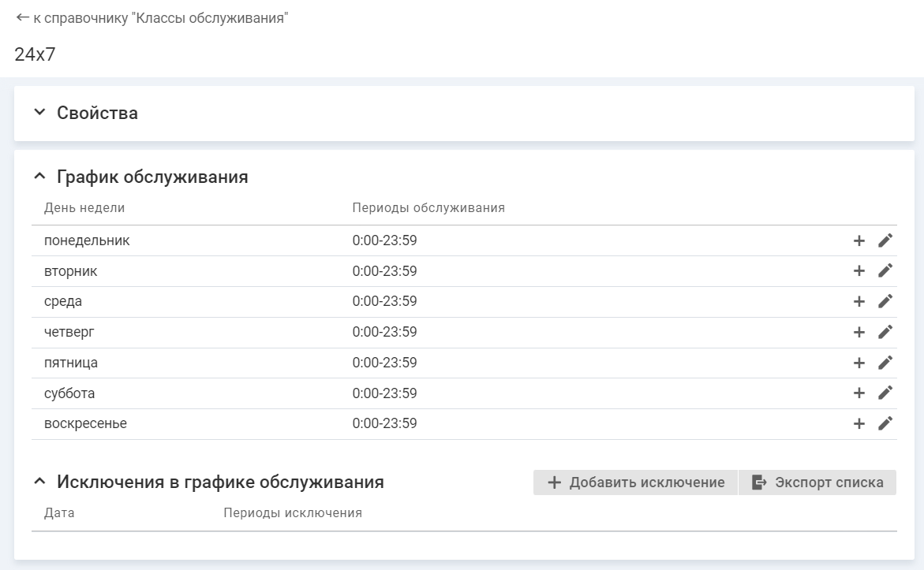Go back to справочник Классы обслуживания

152,17
